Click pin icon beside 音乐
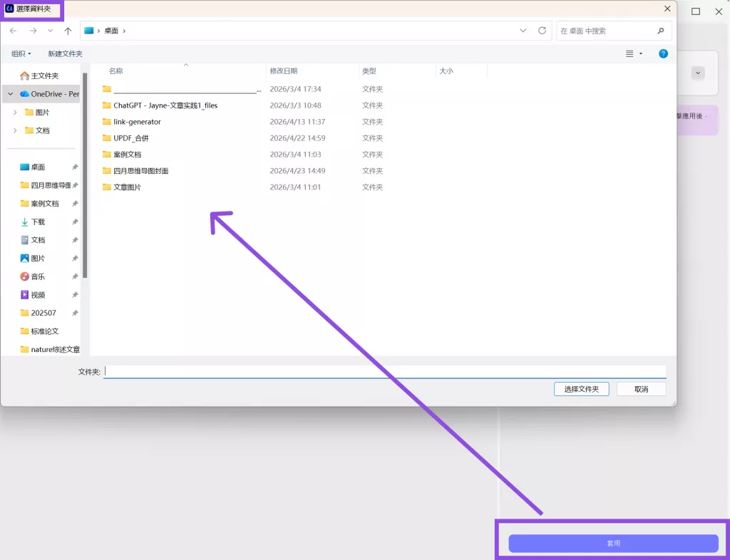This screenshot has width=730, height=560. [75, 276]
